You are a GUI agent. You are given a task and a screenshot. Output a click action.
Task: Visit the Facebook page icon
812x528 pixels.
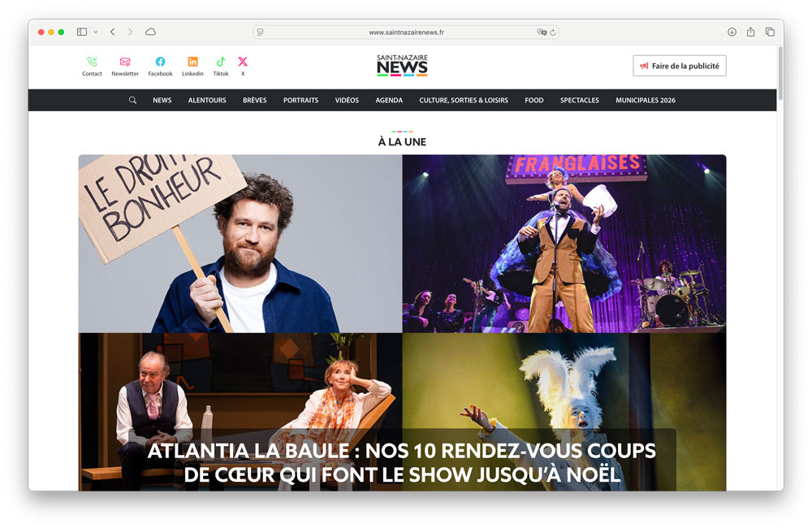pos(160,62)
